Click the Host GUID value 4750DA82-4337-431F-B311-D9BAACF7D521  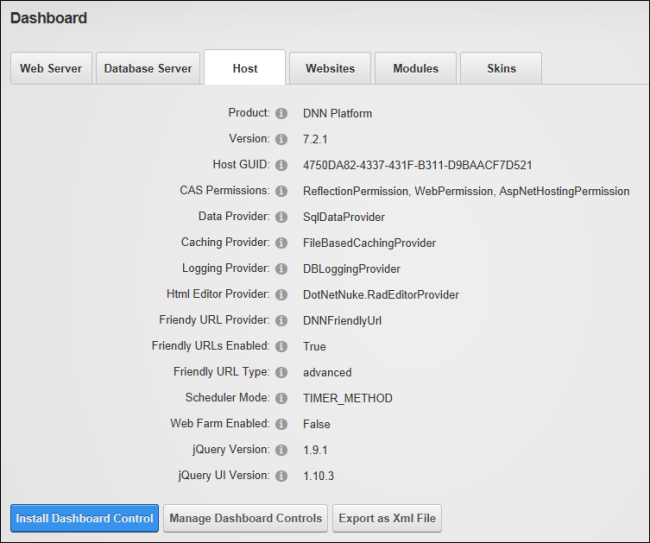[417, 165]
